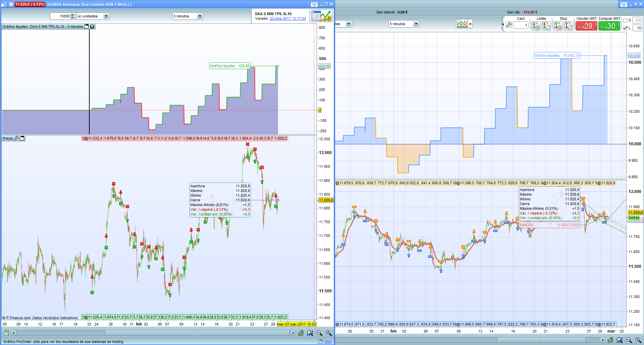
Task: Toggle the L checkbox
Action: 625,28
